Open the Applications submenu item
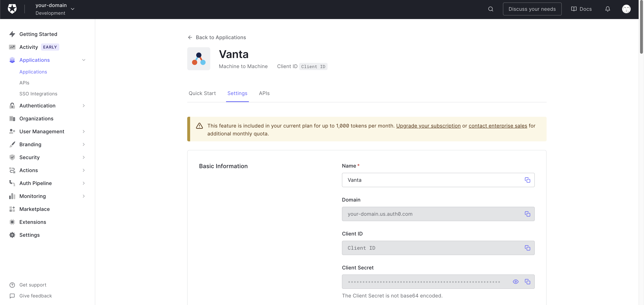The height and width of the screenshot is (305, 644). tap(33, 72)
